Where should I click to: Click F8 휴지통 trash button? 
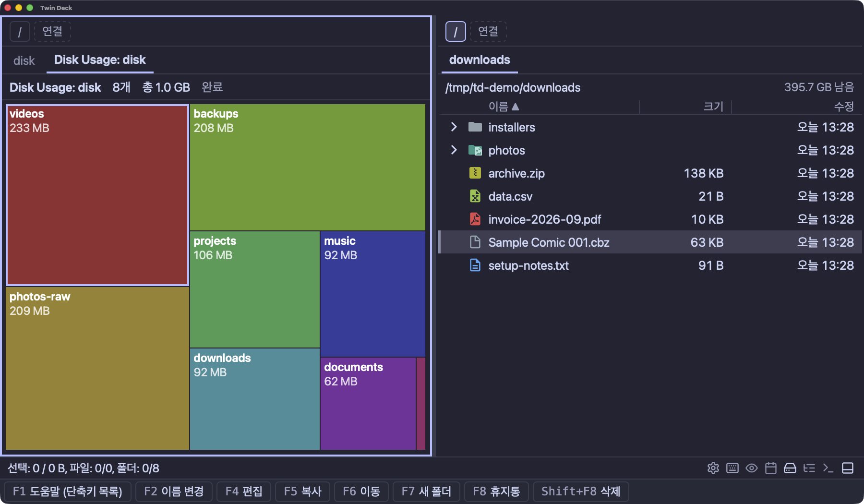pos(496,492)
